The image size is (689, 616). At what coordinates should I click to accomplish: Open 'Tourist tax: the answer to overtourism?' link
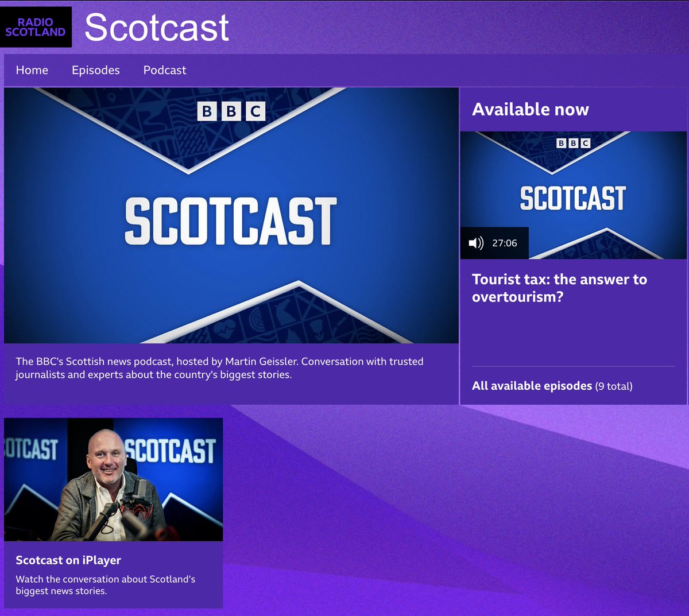[x=559, y=288]
